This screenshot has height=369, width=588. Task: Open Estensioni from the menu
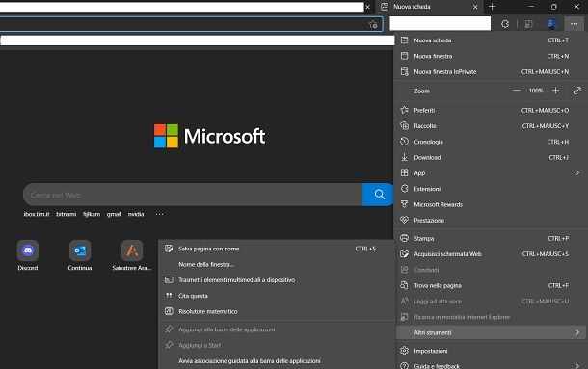490,189
